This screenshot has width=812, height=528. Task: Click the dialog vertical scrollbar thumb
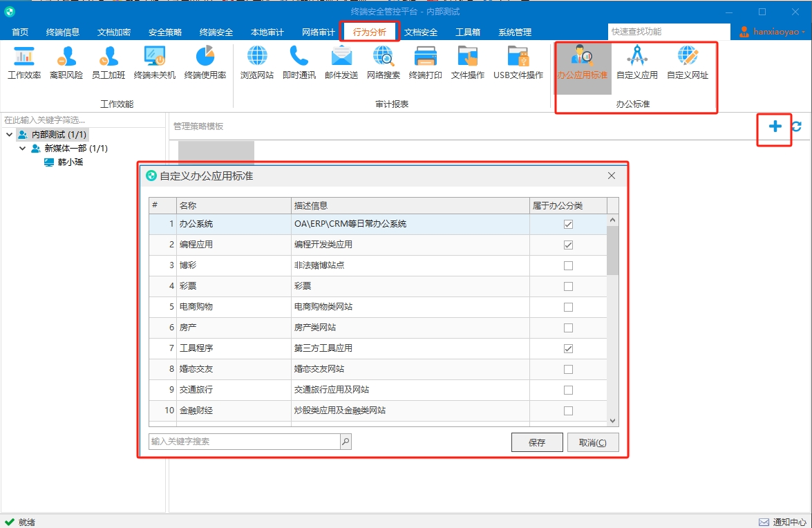pyautogui.click(x=612, y=251)
